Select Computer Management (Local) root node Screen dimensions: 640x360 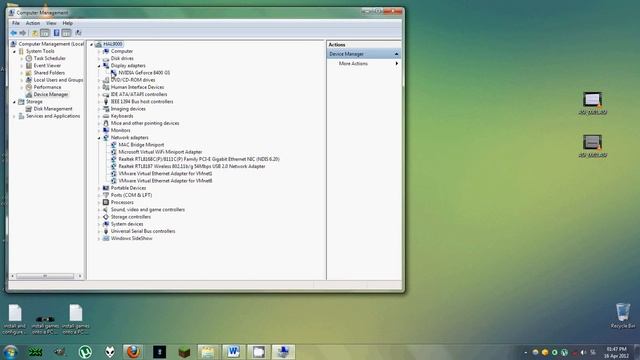tap(51, 44)
